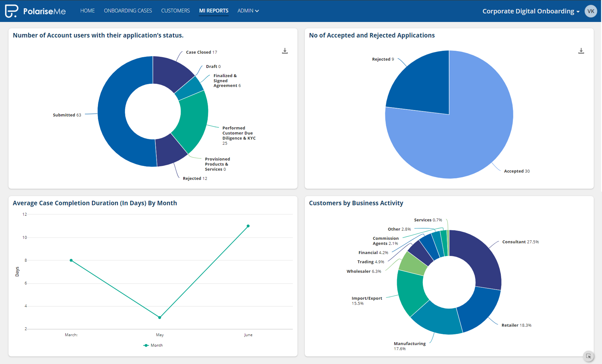Click the Draft 0 label
Screen dimensions: 602x364
pyautogui.click(x=213, y=66)
